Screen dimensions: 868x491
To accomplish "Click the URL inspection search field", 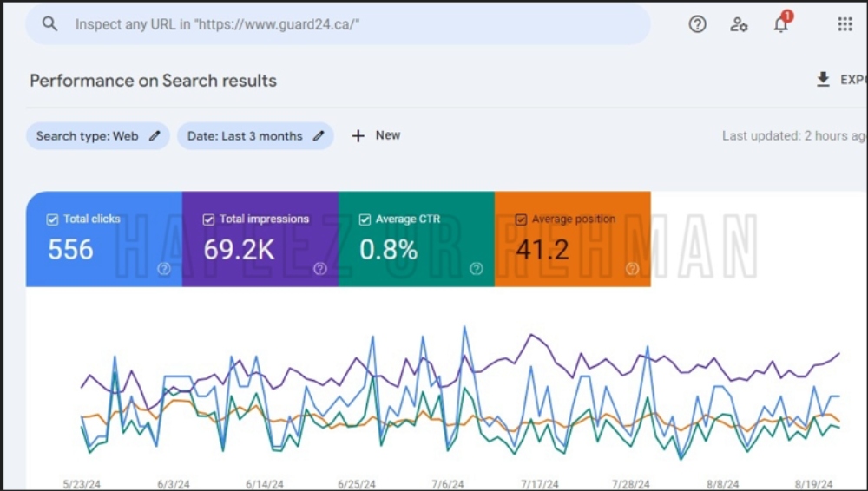I will coord(338,23).
